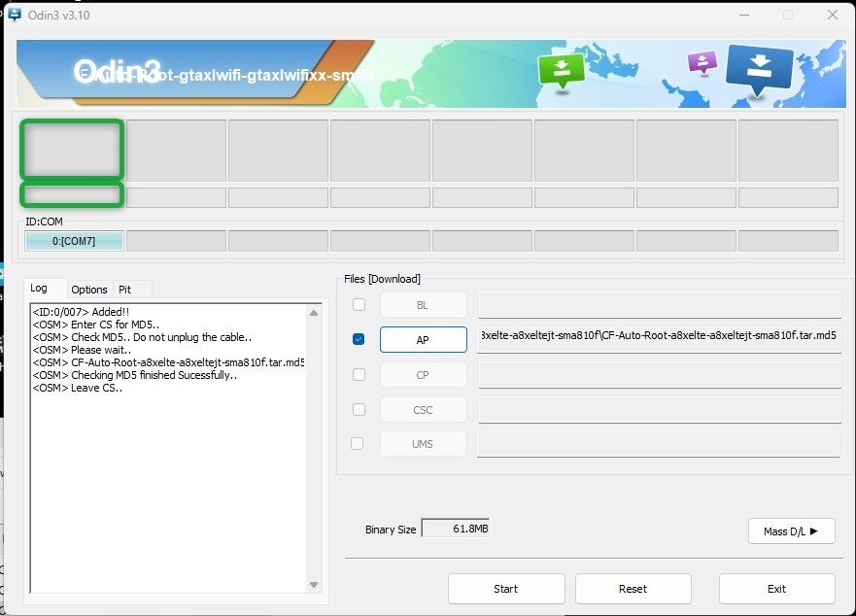The height and width of the screenshot is (616, 856).
Task: Select the 0:[COM7] device port box
Action: coord(74,241)
